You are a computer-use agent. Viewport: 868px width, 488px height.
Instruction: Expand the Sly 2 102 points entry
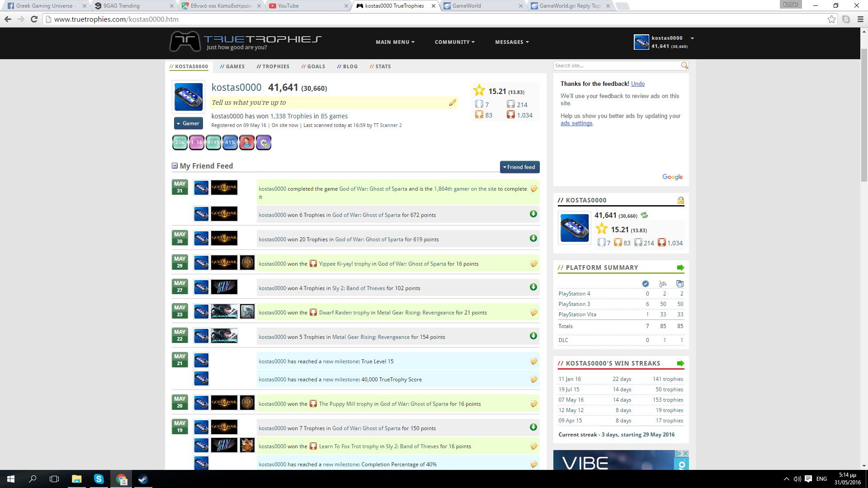click(533, 287)
